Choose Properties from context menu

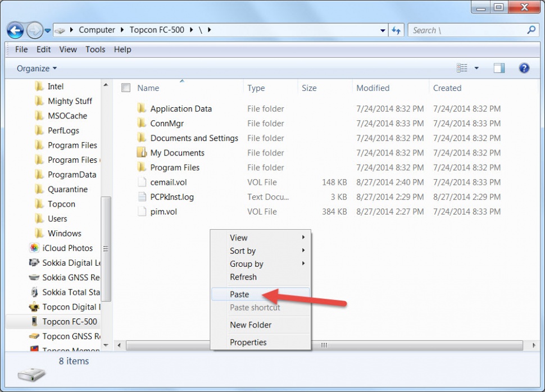point(260,343)
